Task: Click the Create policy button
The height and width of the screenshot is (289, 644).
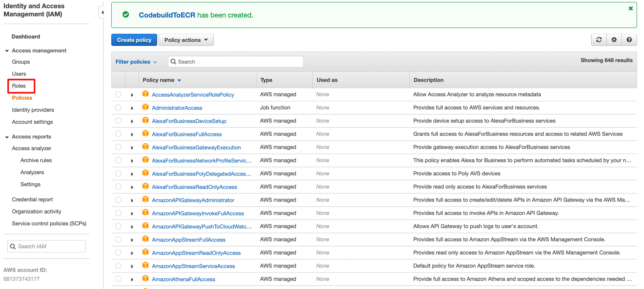Action: click(x=134, y=40)
